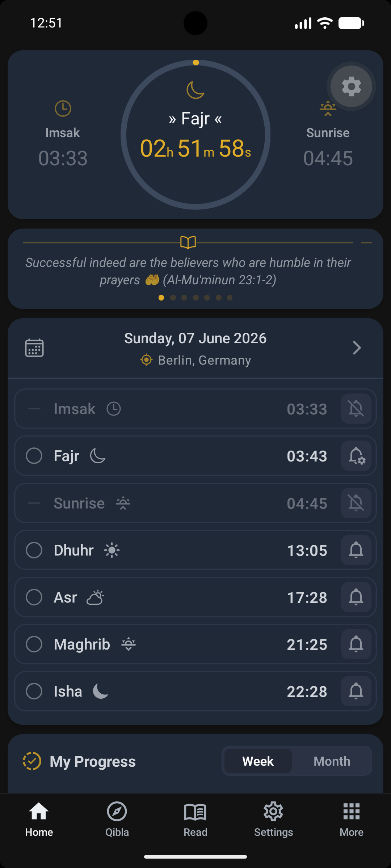Mark Maghrib prayer as done

click(x=34, y=644)
